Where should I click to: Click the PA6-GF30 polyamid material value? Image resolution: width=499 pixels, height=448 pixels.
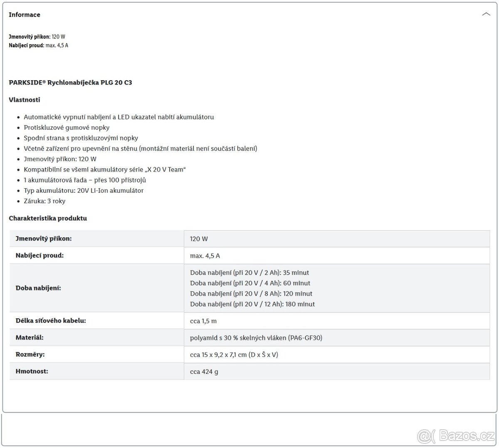coord(256,338)
